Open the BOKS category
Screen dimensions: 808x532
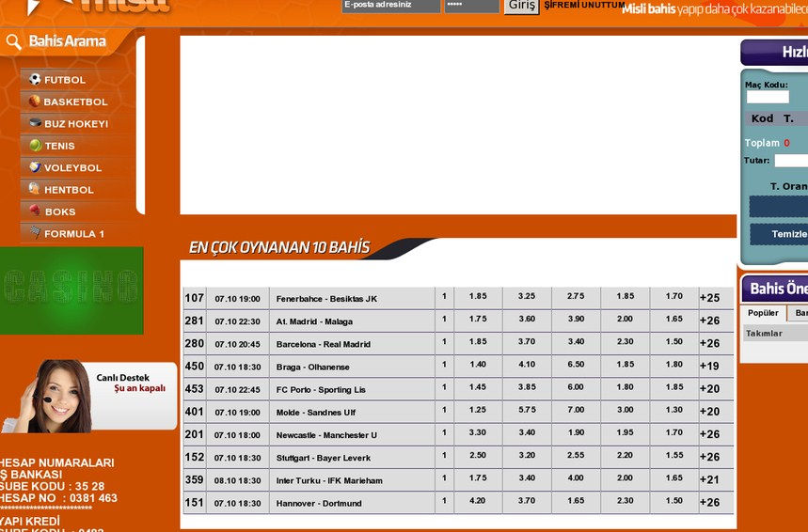(x=60, y=211)
